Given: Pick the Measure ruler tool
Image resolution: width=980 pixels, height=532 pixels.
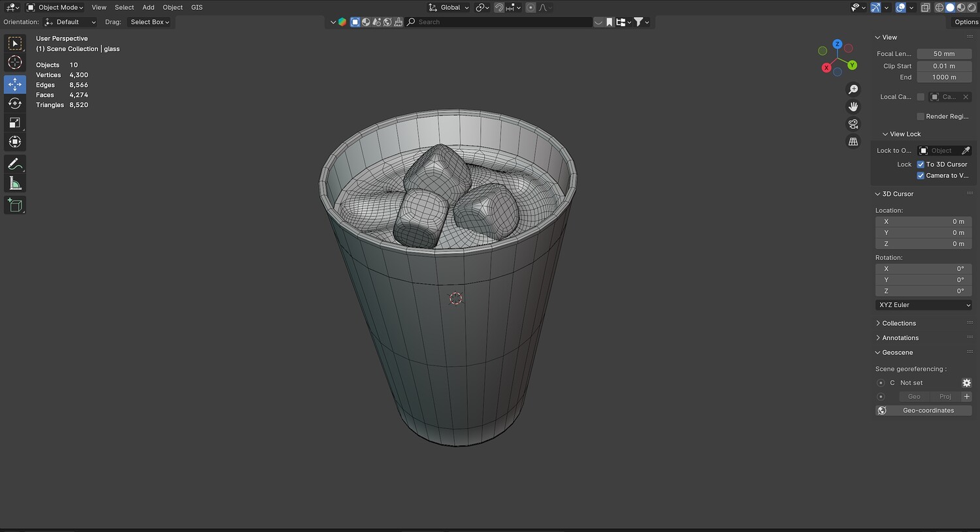Looking at the screenshot, I should (x=15, y=183).
